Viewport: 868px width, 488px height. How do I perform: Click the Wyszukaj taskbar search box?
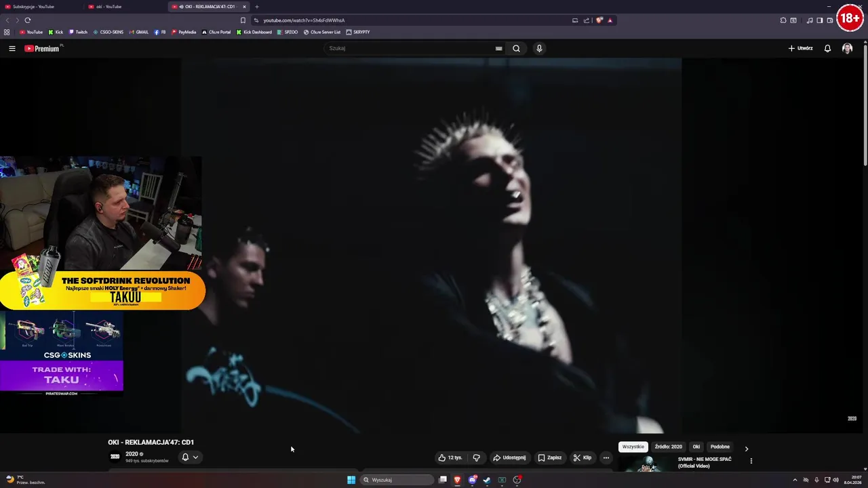397,480
